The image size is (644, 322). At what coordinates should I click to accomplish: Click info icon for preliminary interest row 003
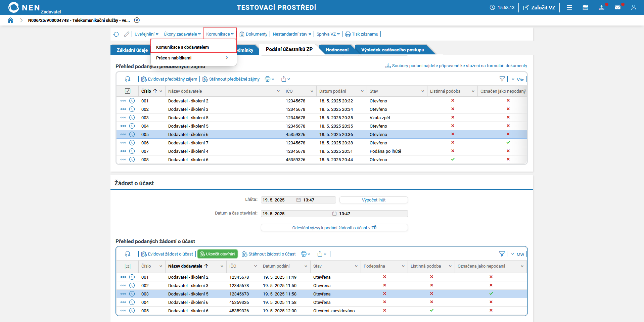point(132,118)
